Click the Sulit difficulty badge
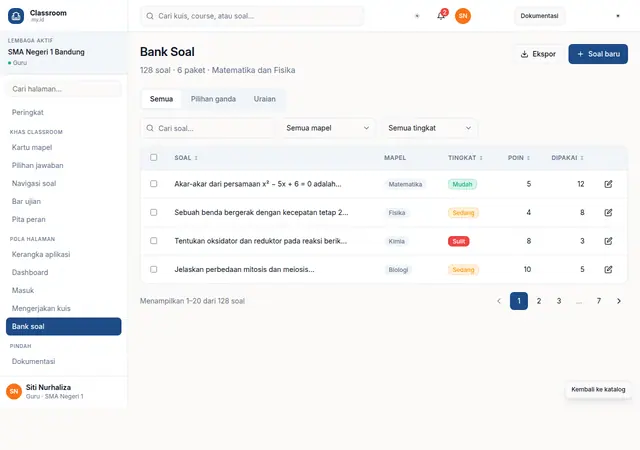 click(459, 241)
